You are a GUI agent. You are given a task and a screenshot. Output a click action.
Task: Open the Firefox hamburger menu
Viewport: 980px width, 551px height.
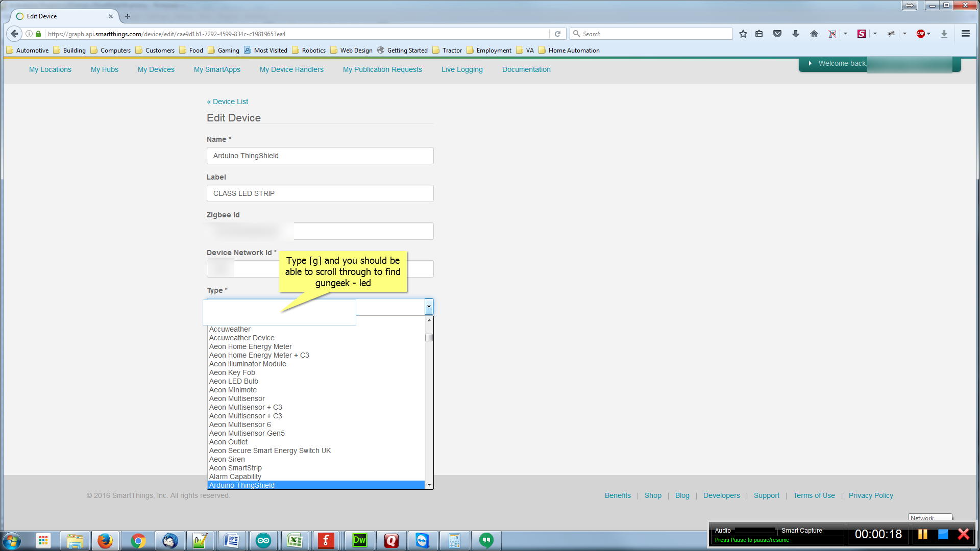click(x=965, y=34)
